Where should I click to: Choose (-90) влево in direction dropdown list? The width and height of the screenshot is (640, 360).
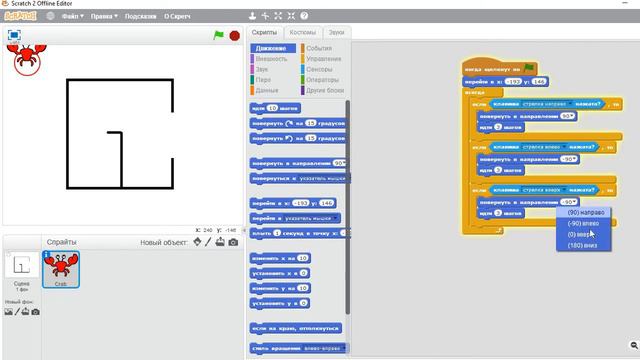[x=584, y=223]
